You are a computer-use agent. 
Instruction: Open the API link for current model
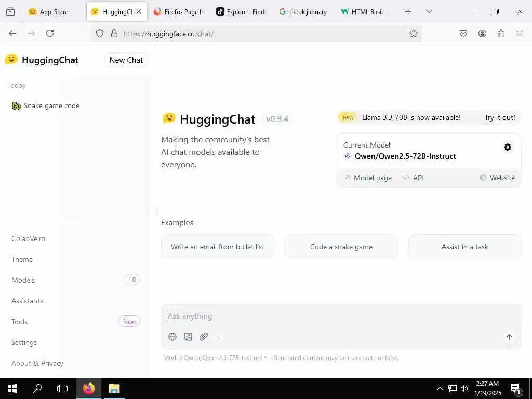coord(413,178)
